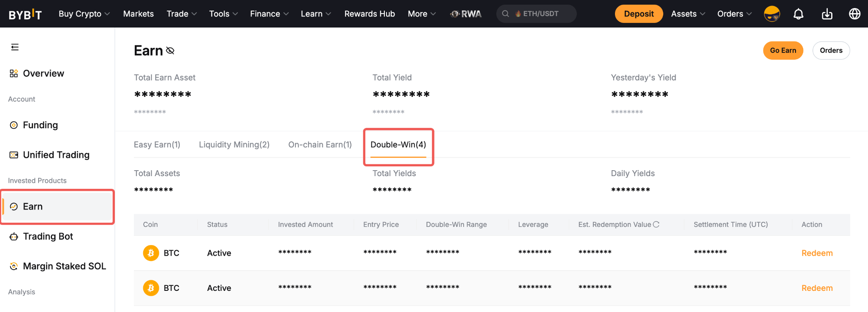This screenshot has width=868, height=312.
Task: Click the ETH/USDT search field
Action: [536, 14]
